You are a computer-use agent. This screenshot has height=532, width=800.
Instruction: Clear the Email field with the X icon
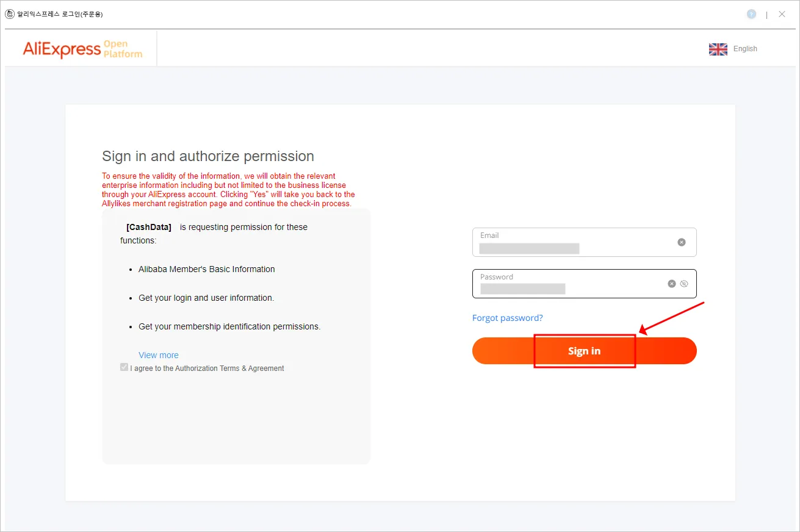tap(682, 242)
